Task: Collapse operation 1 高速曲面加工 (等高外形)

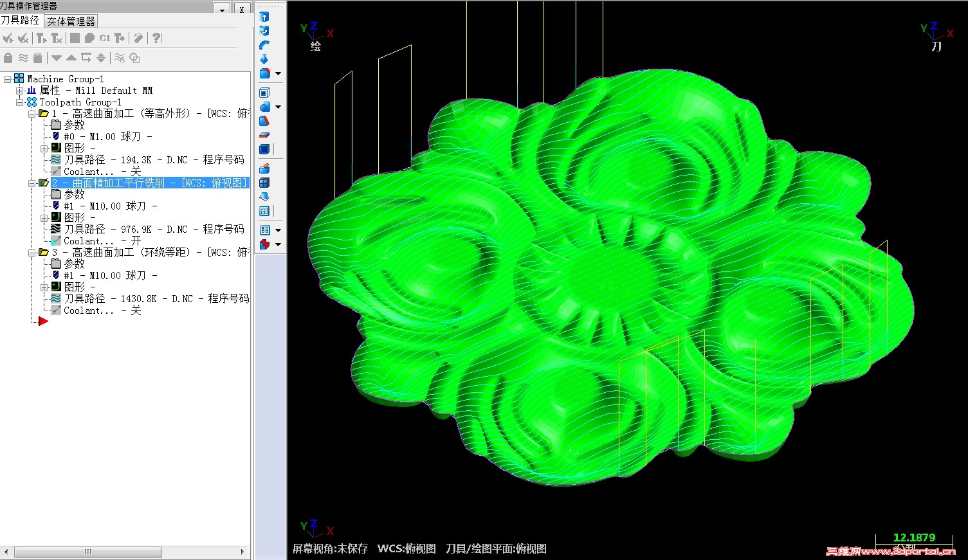Action: tap(32, 114)
